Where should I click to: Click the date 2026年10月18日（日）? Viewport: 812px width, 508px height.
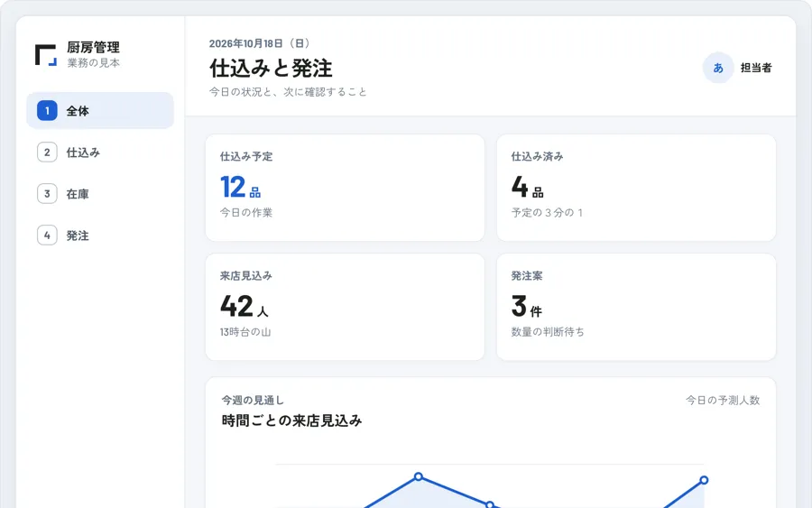click(x=260, y=43)
